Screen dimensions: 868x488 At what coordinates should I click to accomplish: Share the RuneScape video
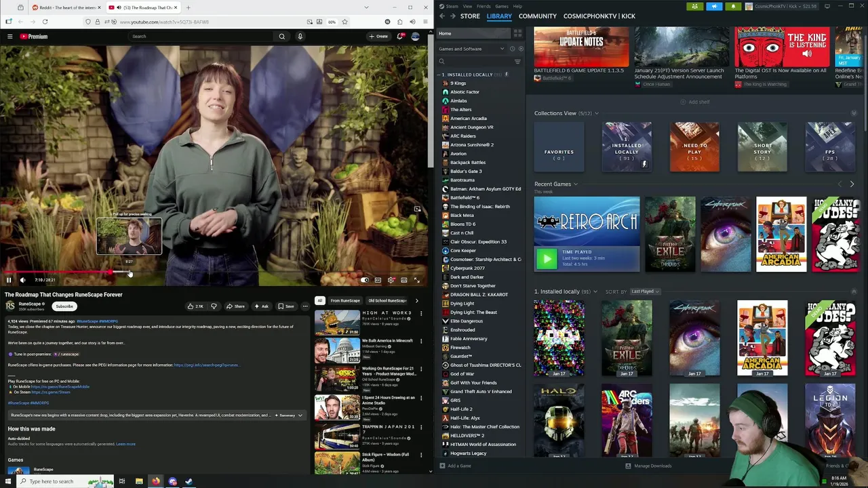click(235, 306)
